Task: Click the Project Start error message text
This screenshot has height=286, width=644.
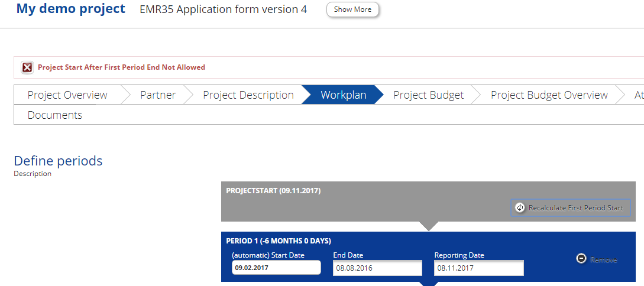Action: [x=121, y=67]
